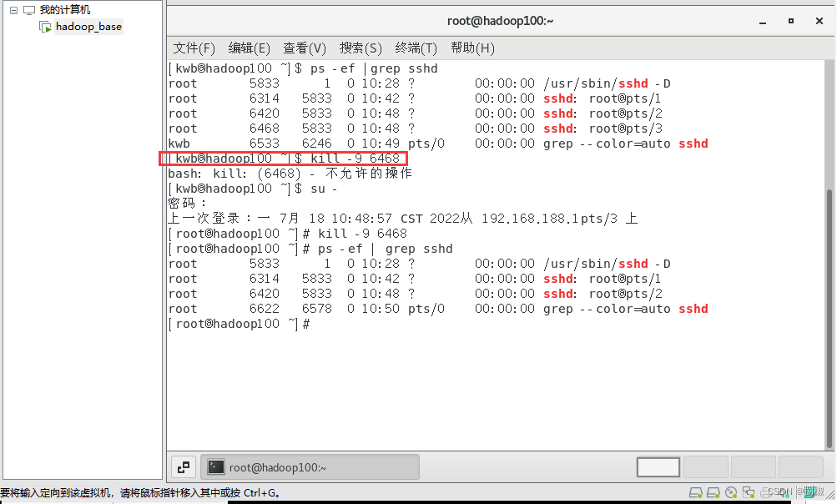Minimize the root@hadoop100 terminal window
The width and height of the screenshot is (837, 504).
763,22
